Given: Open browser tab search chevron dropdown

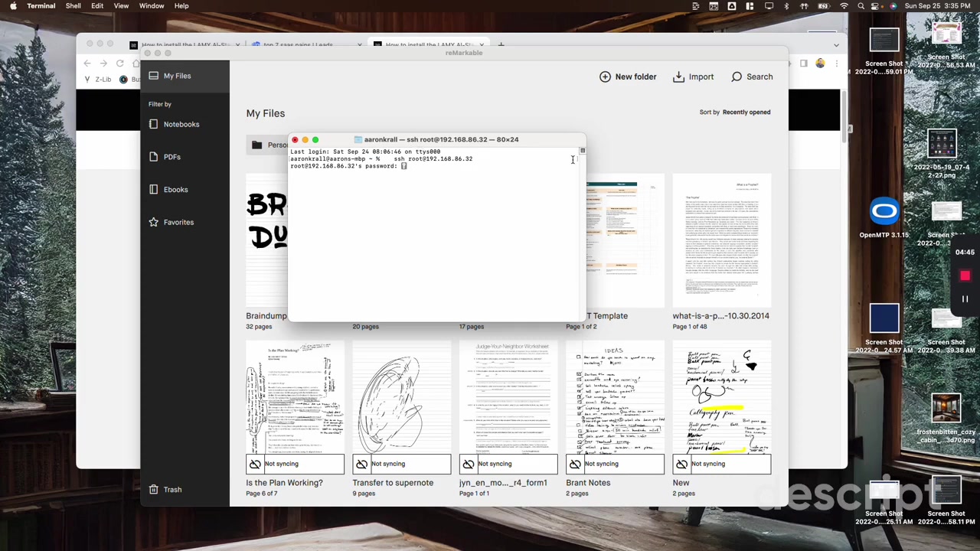Looking at the screenshot, I should click(x=836, y=45).
